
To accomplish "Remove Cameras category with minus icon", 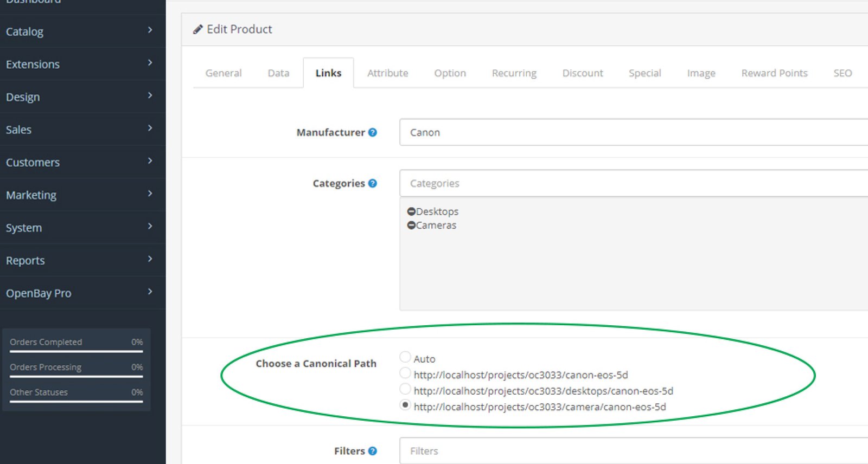I will tap(411, 225).
